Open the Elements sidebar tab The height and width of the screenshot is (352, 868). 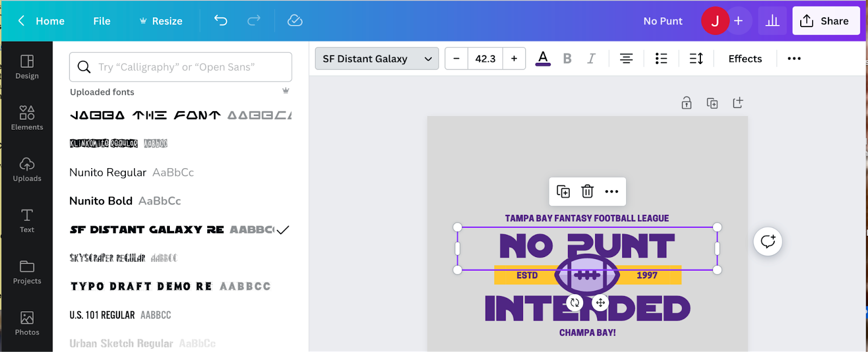[x=27, y=118]
